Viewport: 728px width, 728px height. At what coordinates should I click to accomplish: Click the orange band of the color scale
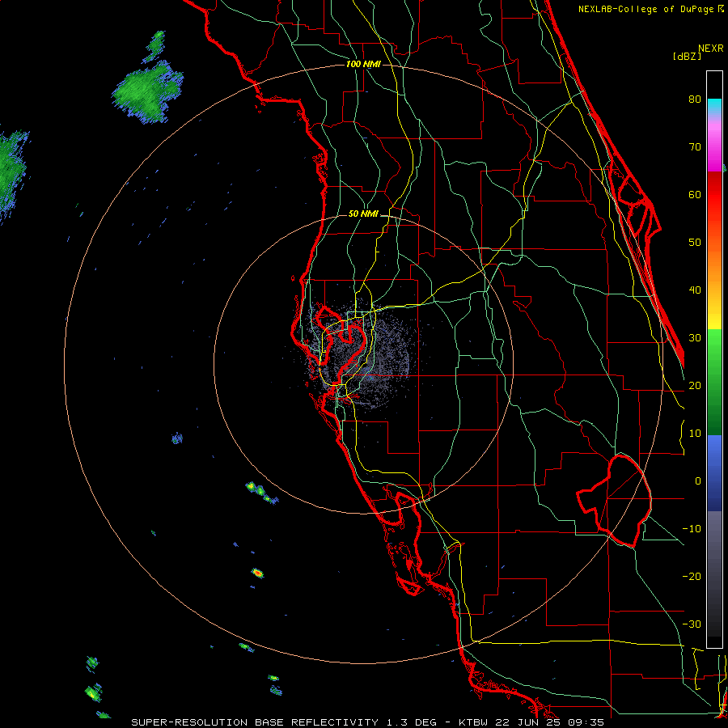pos(714,265)
